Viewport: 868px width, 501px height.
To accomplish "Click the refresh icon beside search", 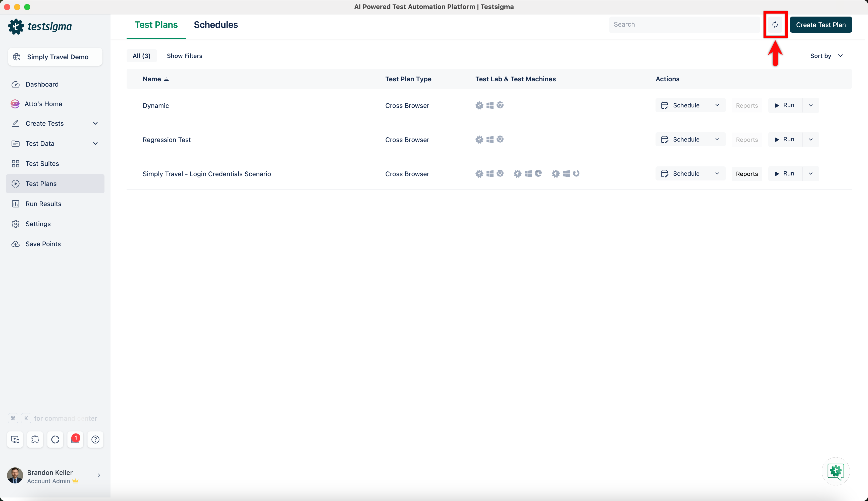I will [775, 25].
